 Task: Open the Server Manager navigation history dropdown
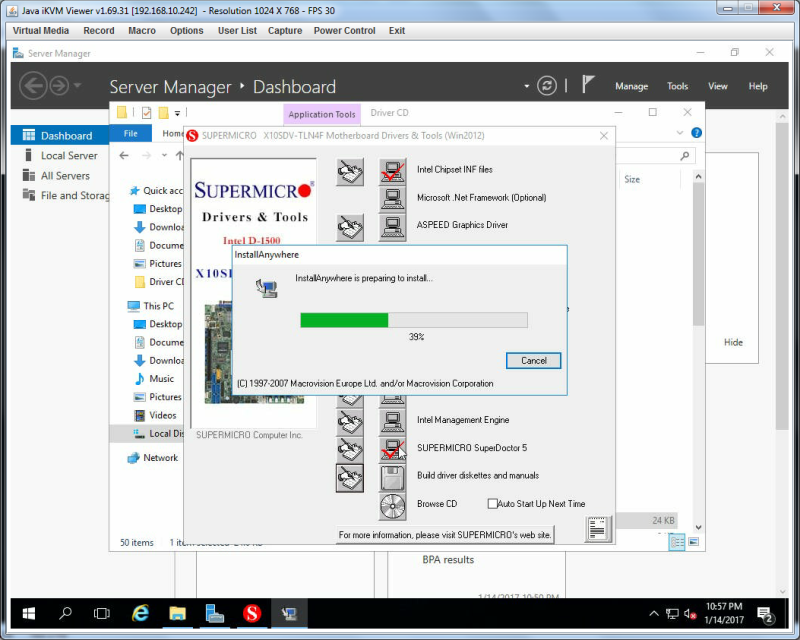click(77, 85)
